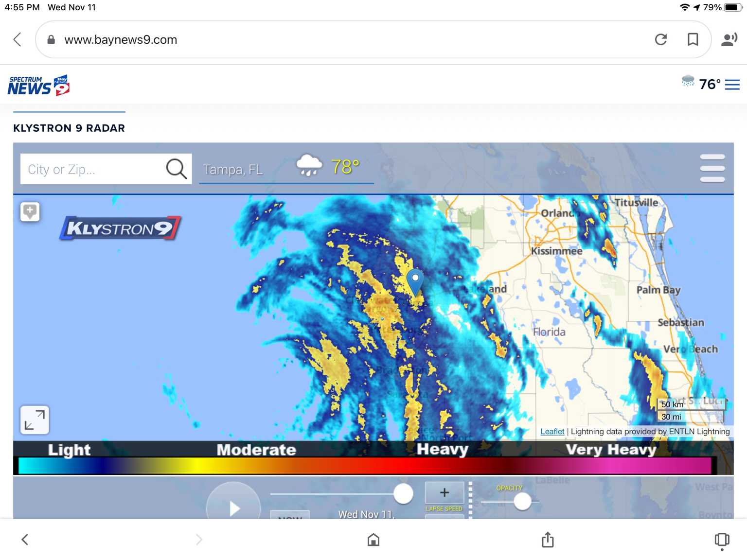
Task: Open the browser tabs overview
Action: click(722, 540)
